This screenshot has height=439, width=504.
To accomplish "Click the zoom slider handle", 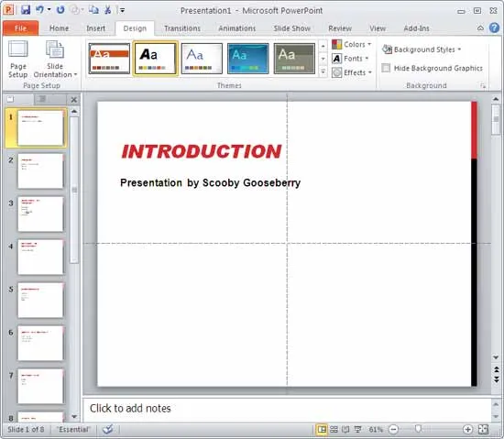I will (418, 429).
